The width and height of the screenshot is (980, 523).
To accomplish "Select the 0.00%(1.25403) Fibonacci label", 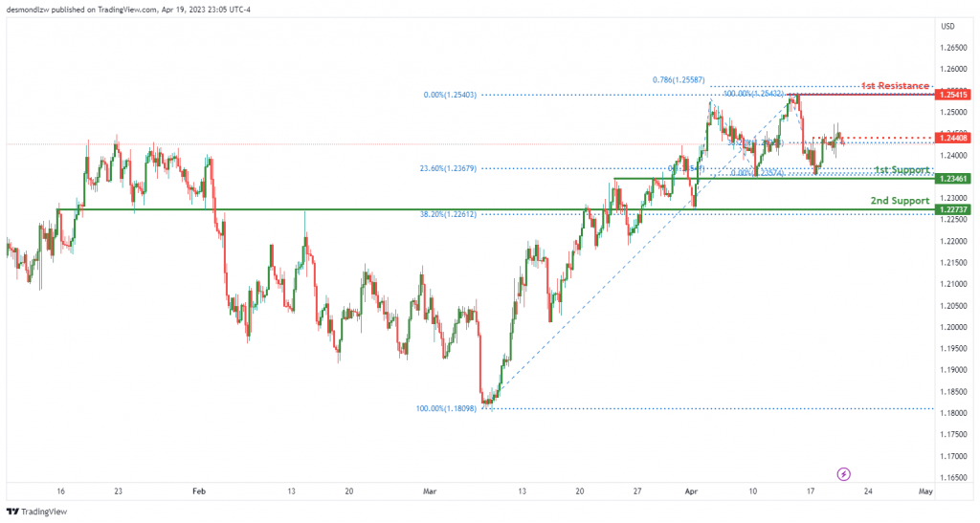I will [450, 95].
